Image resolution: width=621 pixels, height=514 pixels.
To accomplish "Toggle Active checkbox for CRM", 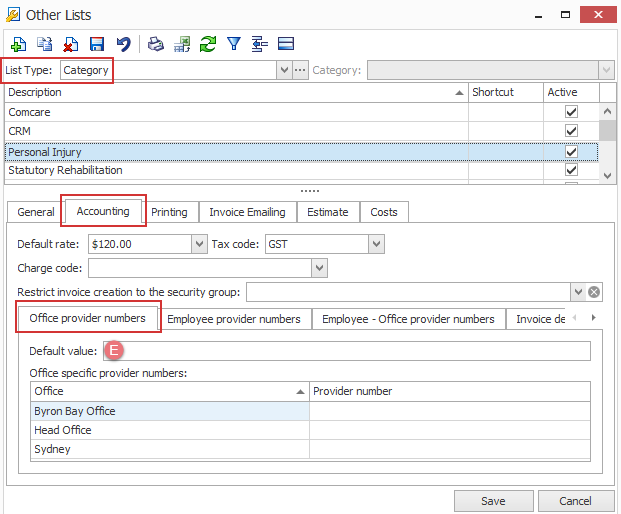I will pyautogui.click(x=572, y=131).
